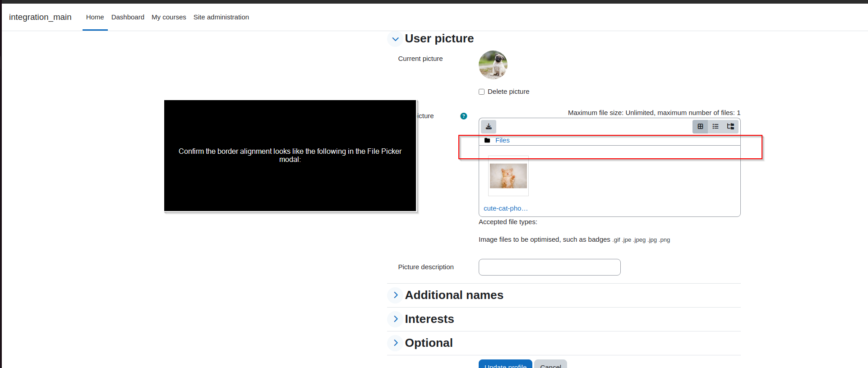Click the Maximum file size text

(654, 113)
